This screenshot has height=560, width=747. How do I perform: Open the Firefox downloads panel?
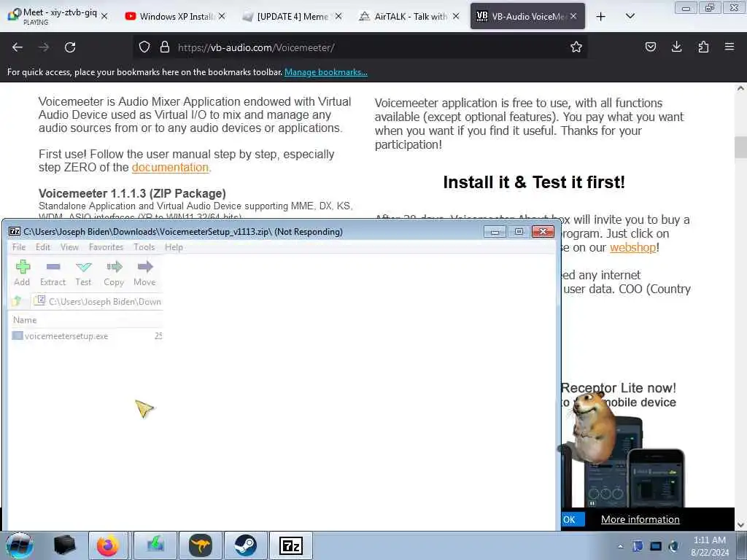[676, 47]
